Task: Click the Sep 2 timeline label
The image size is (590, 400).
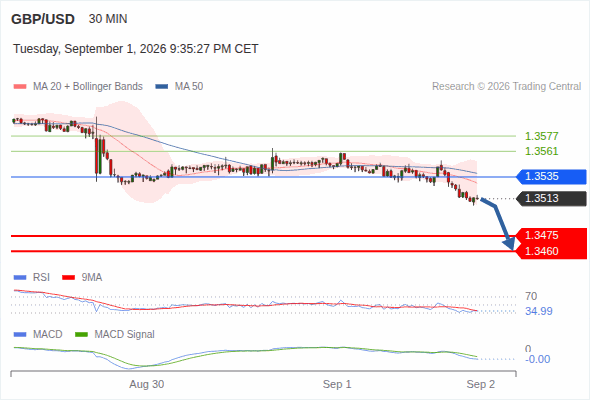Action: (x=481, y=384)
